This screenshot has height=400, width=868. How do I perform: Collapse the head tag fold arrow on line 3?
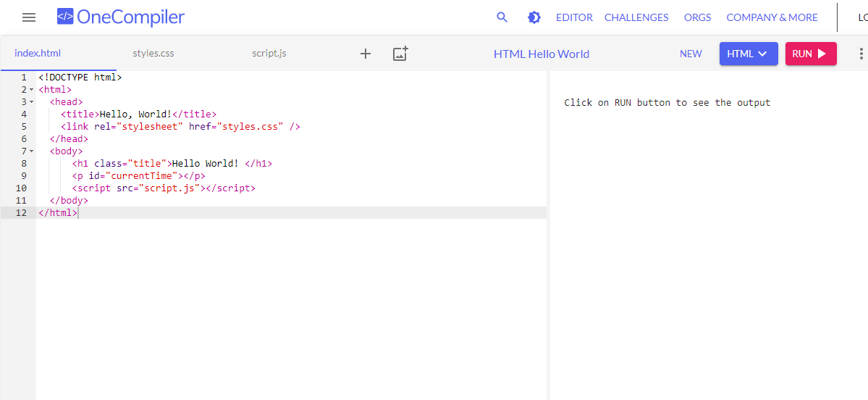[31, 102]
